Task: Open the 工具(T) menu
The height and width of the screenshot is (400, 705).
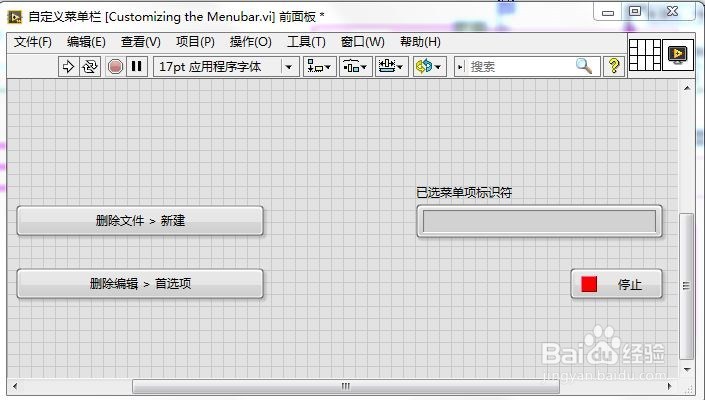Action: click(x=306, y=42)
